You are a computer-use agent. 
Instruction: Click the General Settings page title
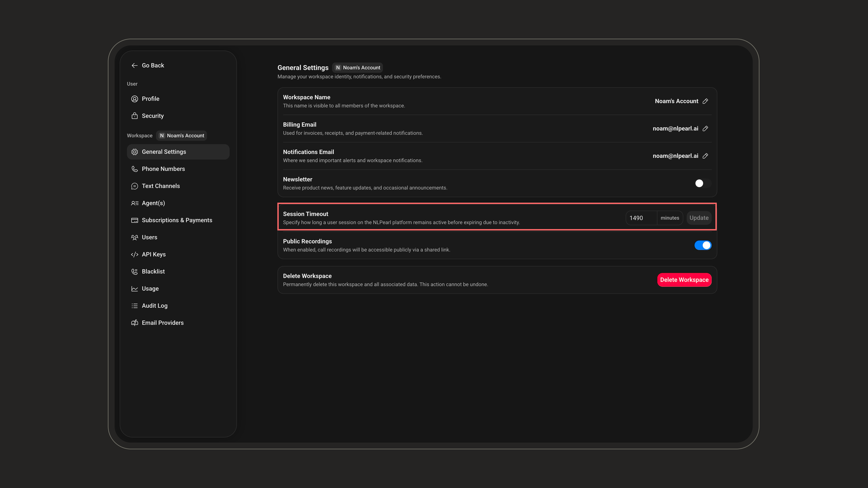[303, 68]
